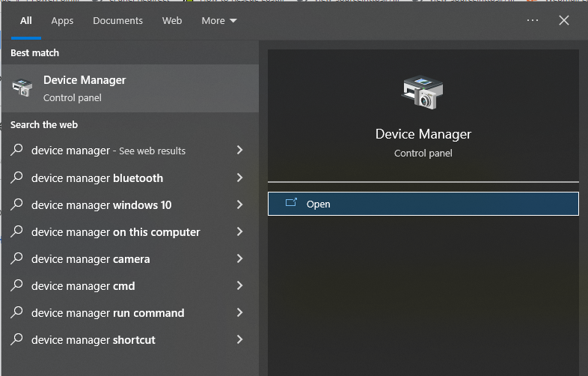Click search icon beside 'See web results'

(x=16, y=150)
